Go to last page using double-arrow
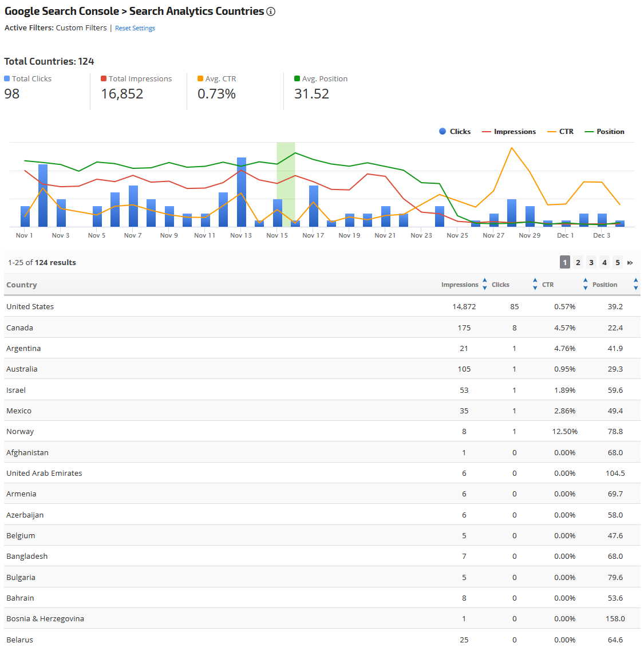This screenshot has height=647, width=644. click(x=630, y=263)
